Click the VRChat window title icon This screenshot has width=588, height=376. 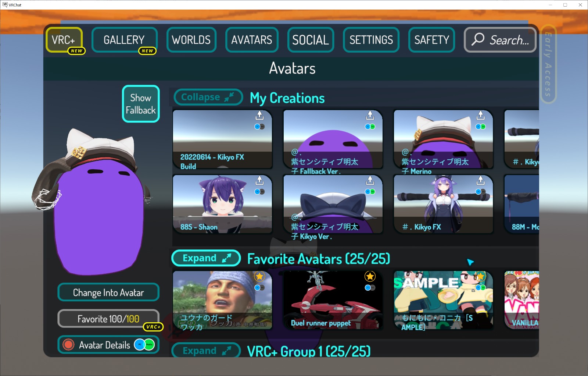(5, 5)
